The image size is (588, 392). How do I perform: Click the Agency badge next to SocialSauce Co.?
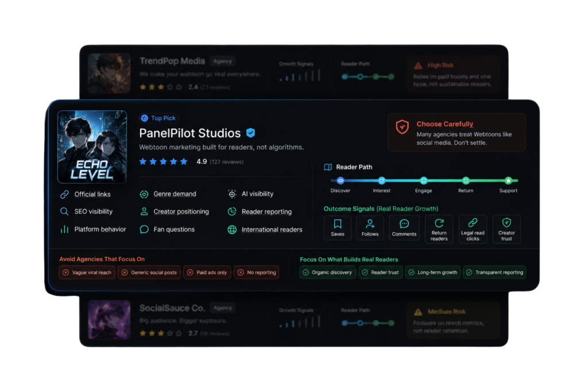(223, 308)
